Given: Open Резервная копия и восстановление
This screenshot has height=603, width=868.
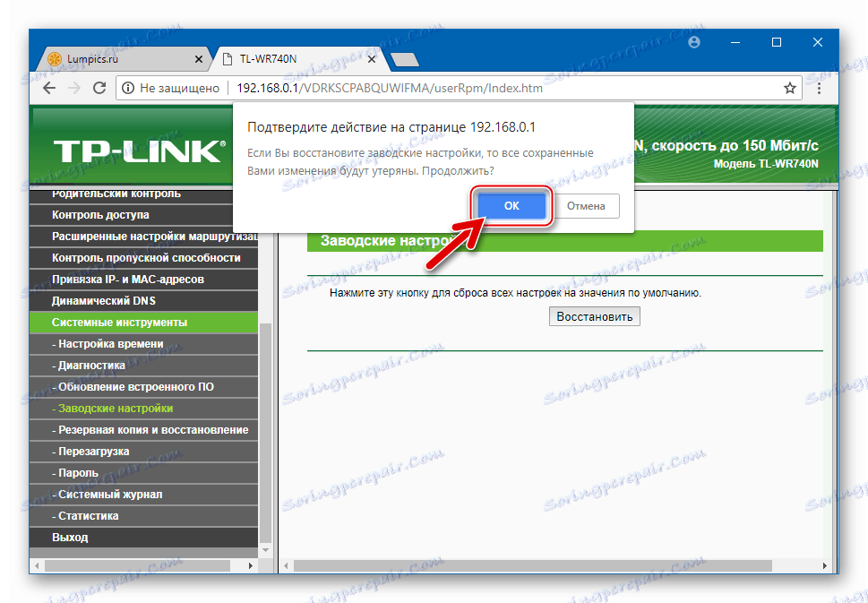Looking at the screenshot, I should coord(144,430).
